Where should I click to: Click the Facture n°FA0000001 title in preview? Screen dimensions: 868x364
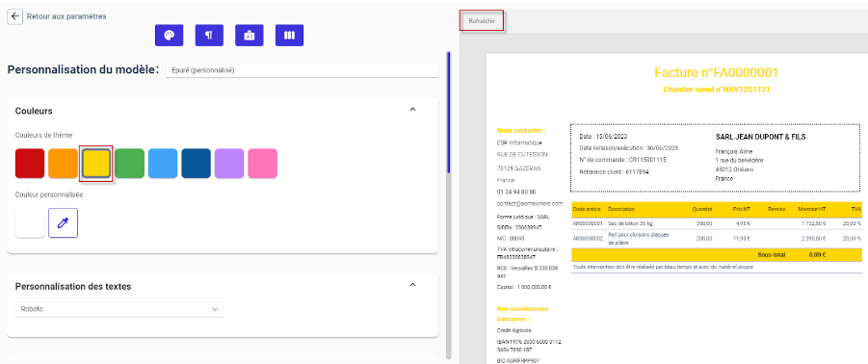(717, 72)
